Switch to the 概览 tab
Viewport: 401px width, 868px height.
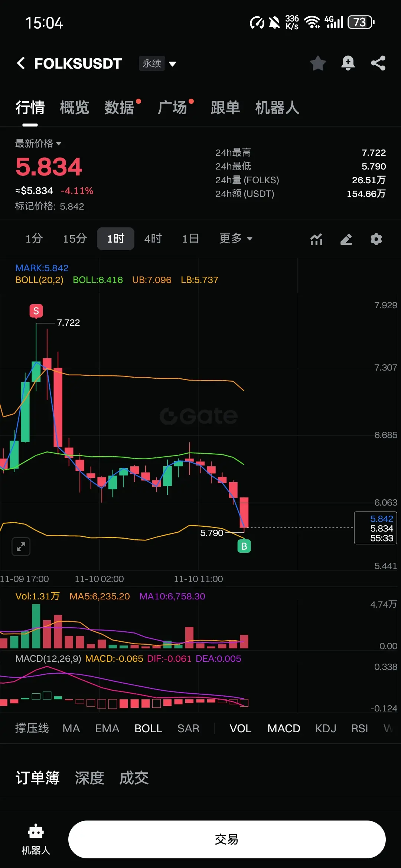(75, 108)
